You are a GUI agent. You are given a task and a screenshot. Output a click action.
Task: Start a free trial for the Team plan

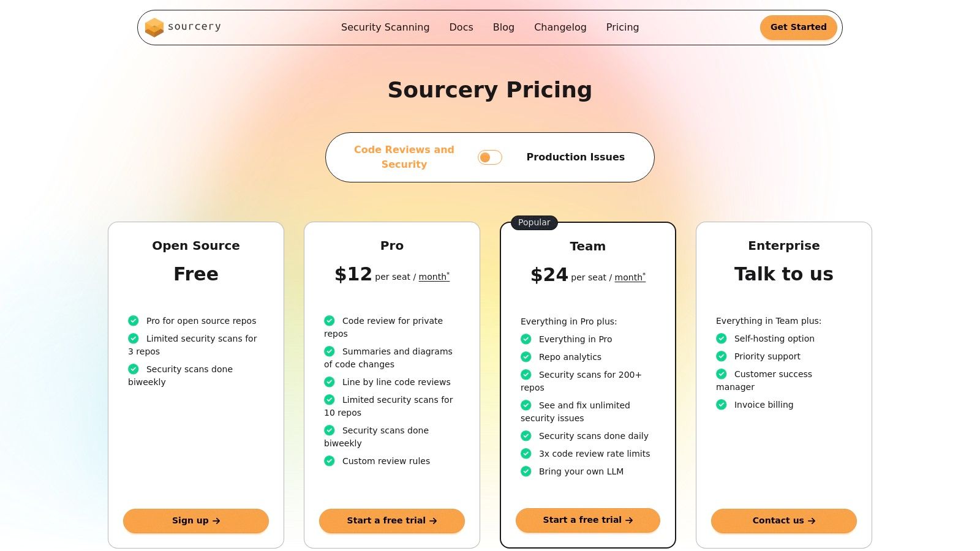(x=587, y=520)
